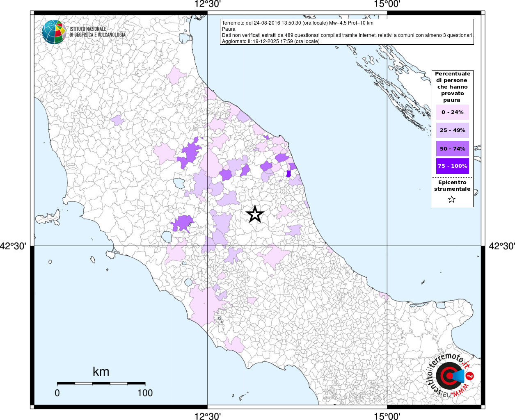515x420 pixels.
Task: Click the INGV globe logo
Action: click(54, 32)
